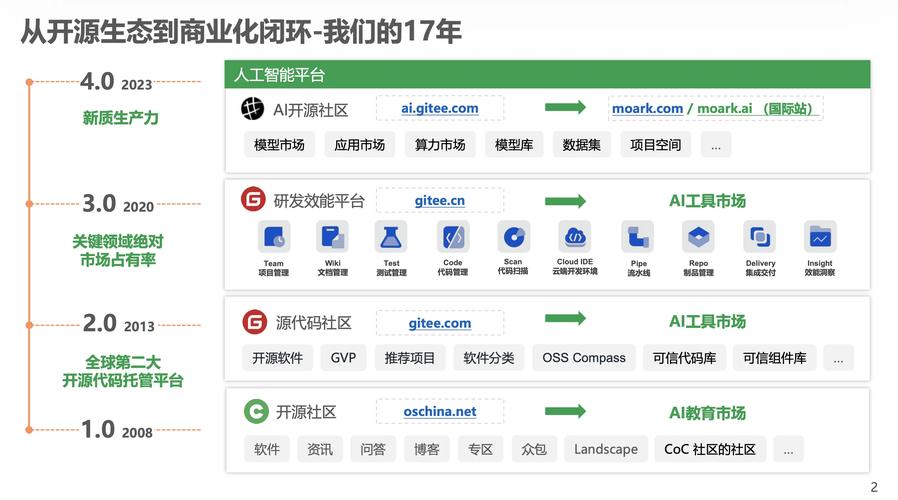This screenshot has height=500, width=898.
Task: Click the 应用市场 tag
Action: coord(360,145)
